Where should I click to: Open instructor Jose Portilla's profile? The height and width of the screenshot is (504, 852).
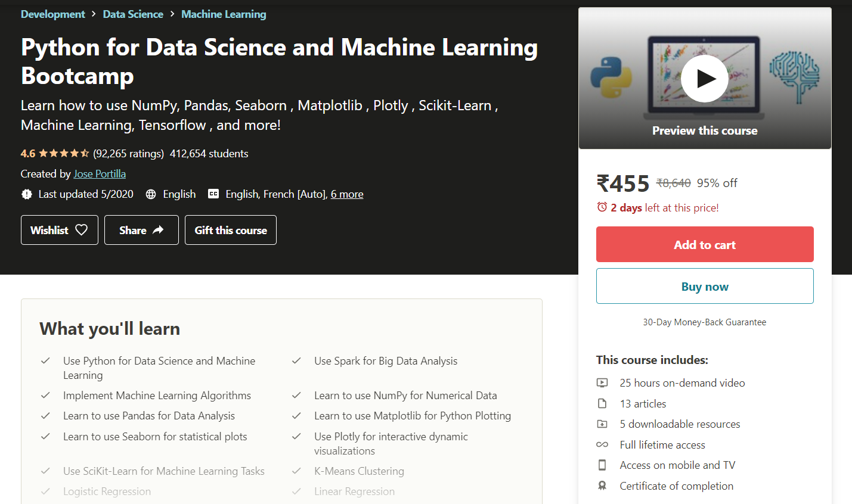tap(100, 174)
